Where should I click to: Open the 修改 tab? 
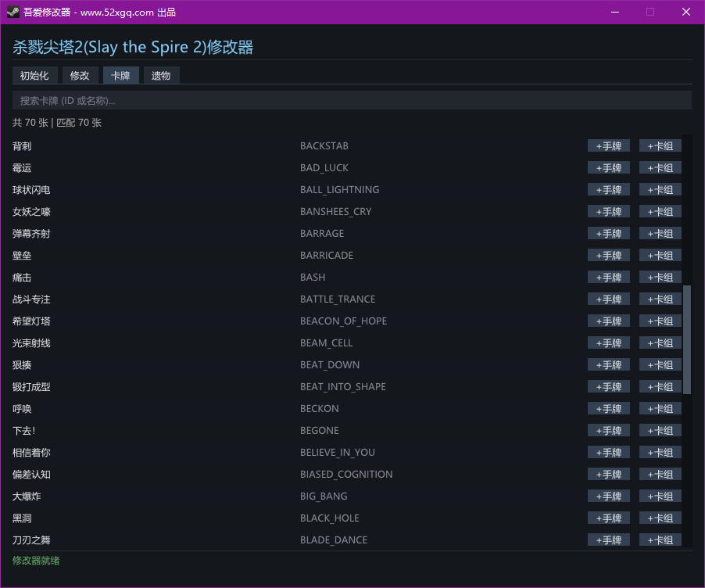pyautogui.click(x=80, y=75)
